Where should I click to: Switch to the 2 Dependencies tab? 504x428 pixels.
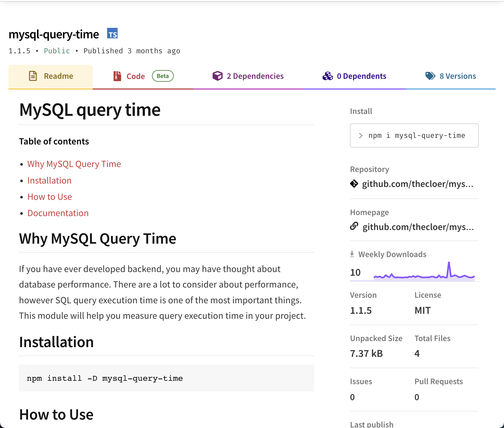(x=255, y=76)
